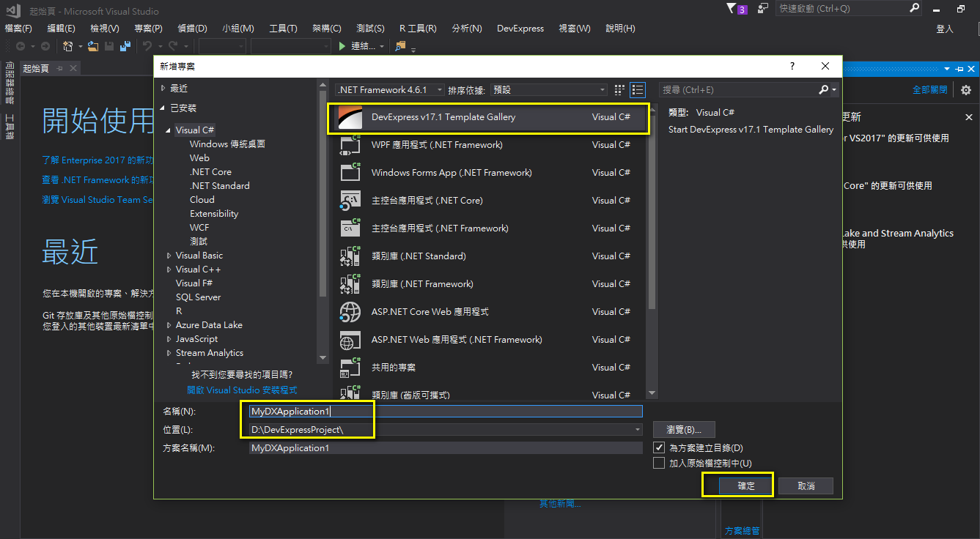Pin the 起始頁 tab
The image size is (980, 539).
(60, 68)
